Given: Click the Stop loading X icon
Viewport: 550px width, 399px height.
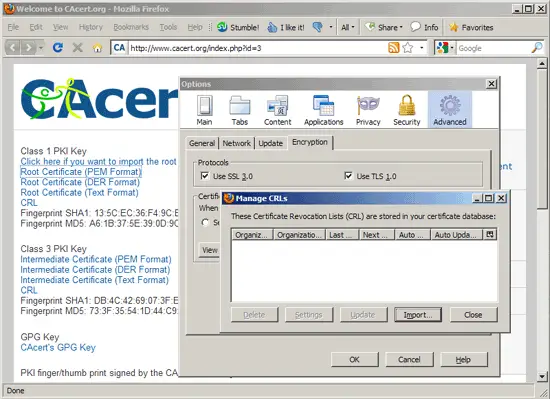Looking at the screenshot, I should (78, 47).
